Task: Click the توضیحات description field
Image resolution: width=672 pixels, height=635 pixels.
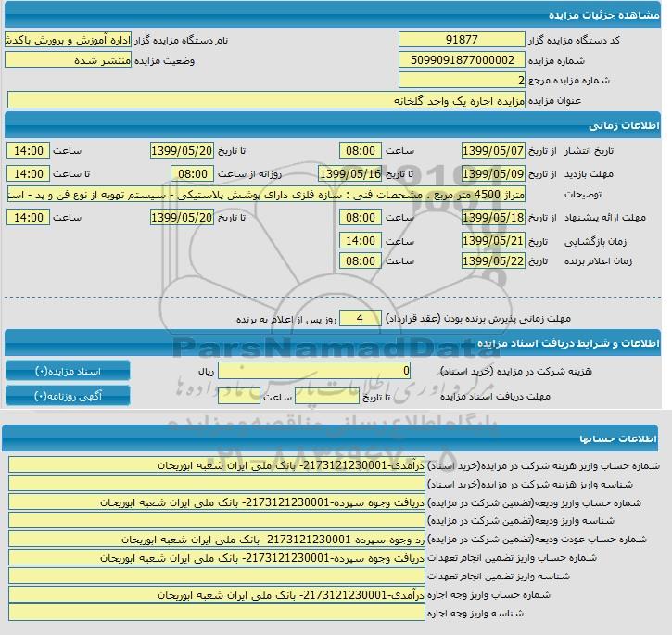Action: tap(266, 195)
